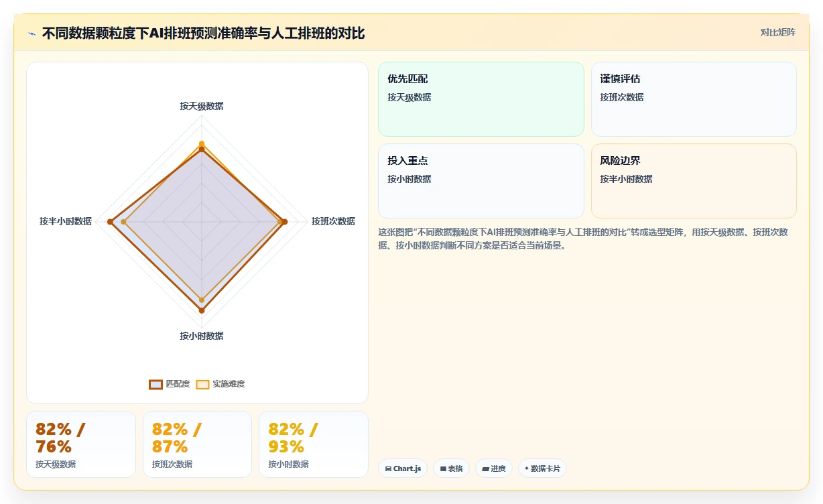The image size is (823, 504).
Task: Toggle the 实施难度 legend item
Action: (x=220, y=384)
